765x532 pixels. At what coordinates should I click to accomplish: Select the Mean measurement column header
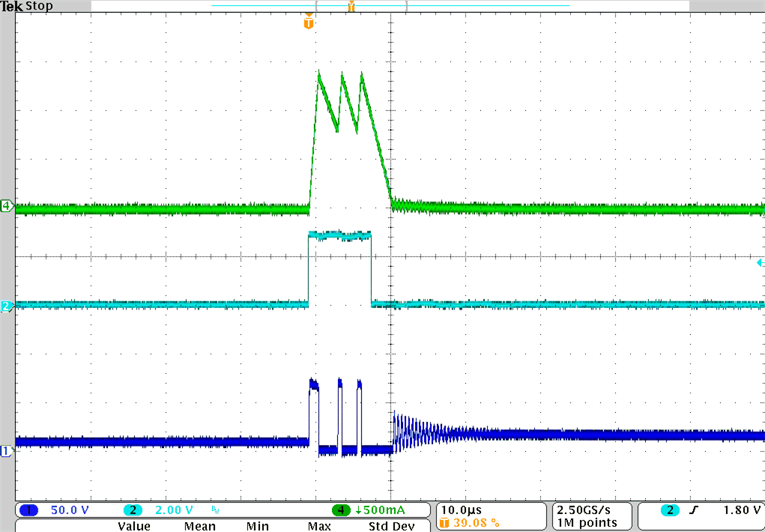pos(199,526)
